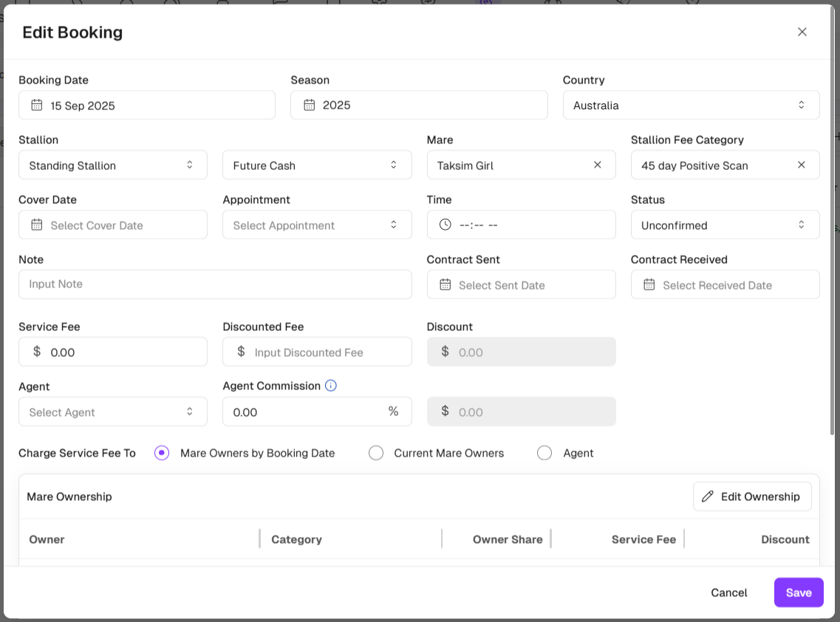Click the Contract Received calendar icon
Viewport: 840px width, 622px height.
649,284
